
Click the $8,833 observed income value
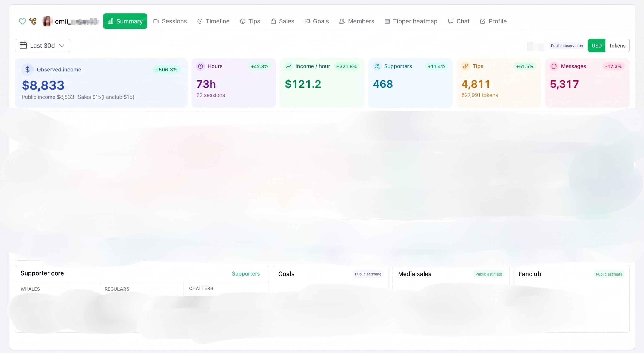tap(43, 85)
